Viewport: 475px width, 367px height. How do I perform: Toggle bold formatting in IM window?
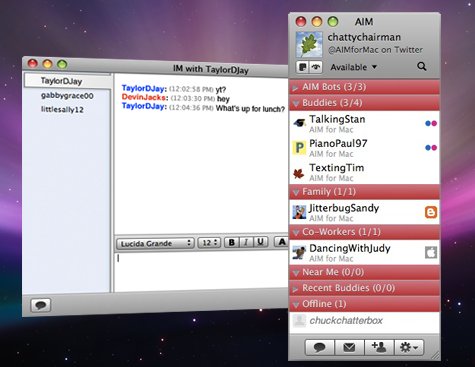232,242
